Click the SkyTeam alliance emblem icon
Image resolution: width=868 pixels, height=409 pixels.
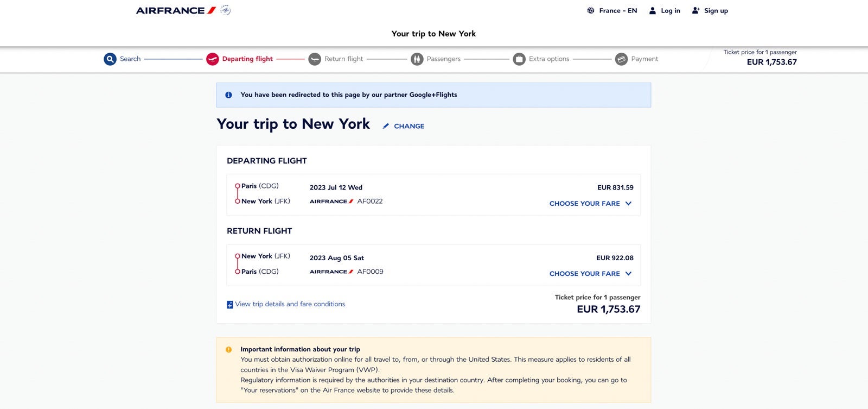[226, 10]
